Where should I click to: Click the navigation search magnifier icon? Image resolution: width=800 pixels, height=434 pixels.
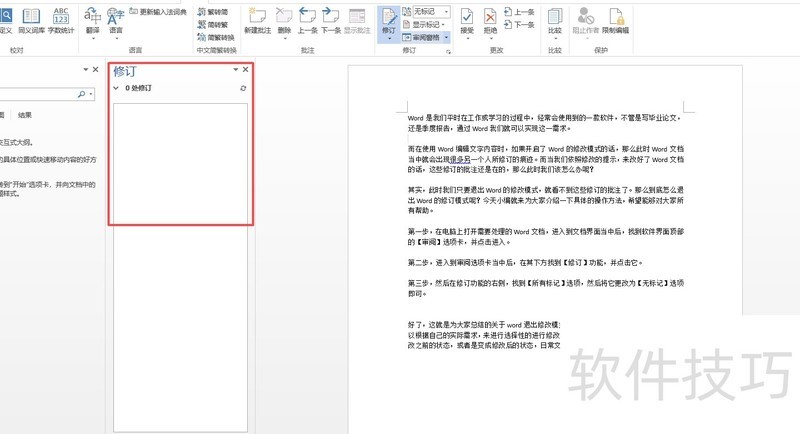[81, 94]
